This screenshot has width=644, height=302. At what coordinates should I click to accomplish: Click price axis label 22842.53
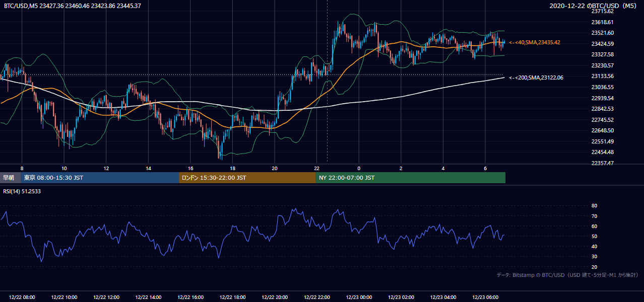[602, 109]
